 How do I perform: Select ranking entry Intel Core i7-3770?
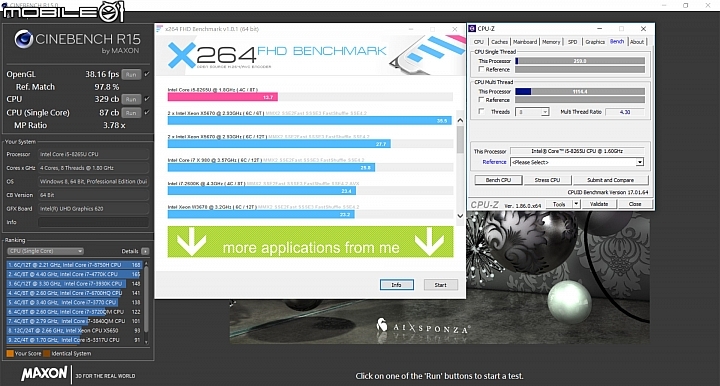pyautogui.click(x=74, y=302)
